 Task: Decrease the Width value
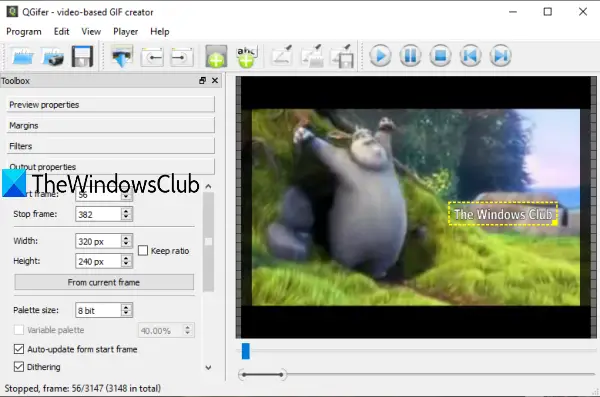126,245
